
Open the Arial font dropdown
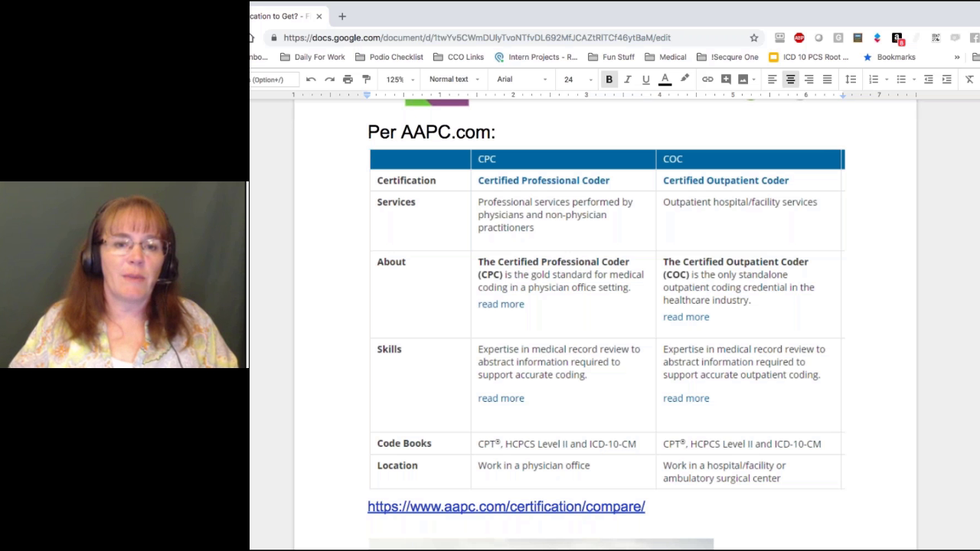(x=522, y=80)
